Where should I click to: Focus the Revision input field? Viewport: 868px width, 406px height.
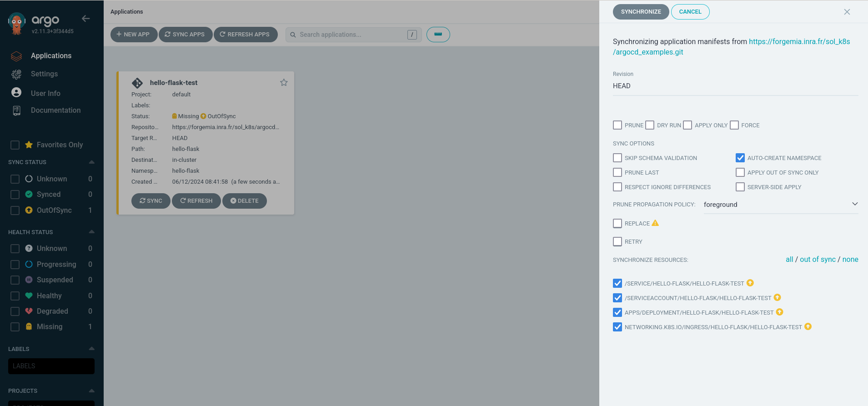click(735, 86)
